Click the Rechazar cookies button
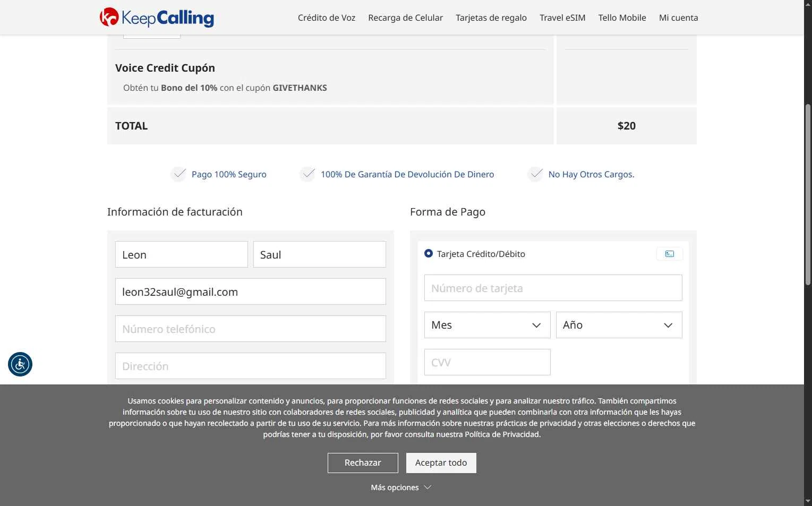The height and width of the screenshot is (506, 812). (x=363, y=463)
